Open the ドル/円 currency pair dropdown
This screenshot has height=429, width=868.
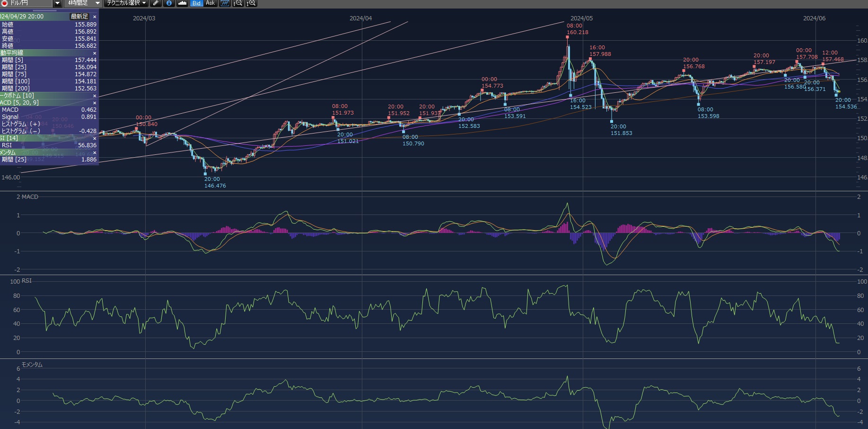coord(57,3)
